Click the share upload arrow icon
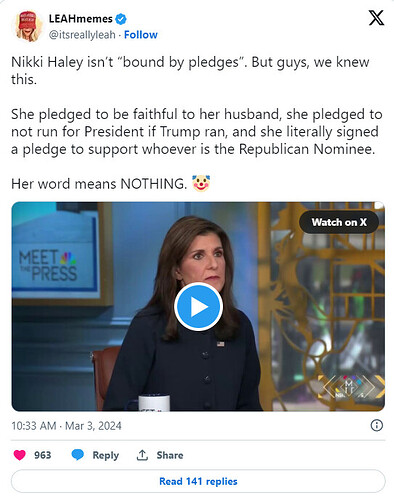 pos(142,455)
